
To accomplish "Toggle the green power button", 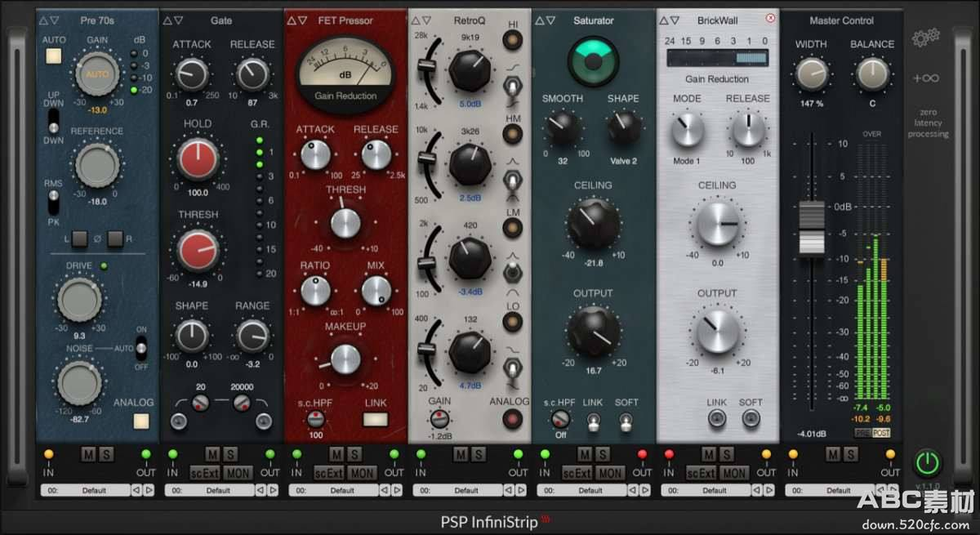I will pos(927,463).
